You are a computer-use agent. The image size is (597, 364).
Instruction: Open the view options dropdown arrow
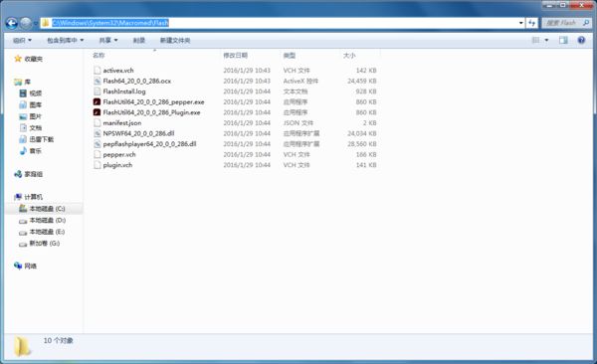tap(546, 40)
